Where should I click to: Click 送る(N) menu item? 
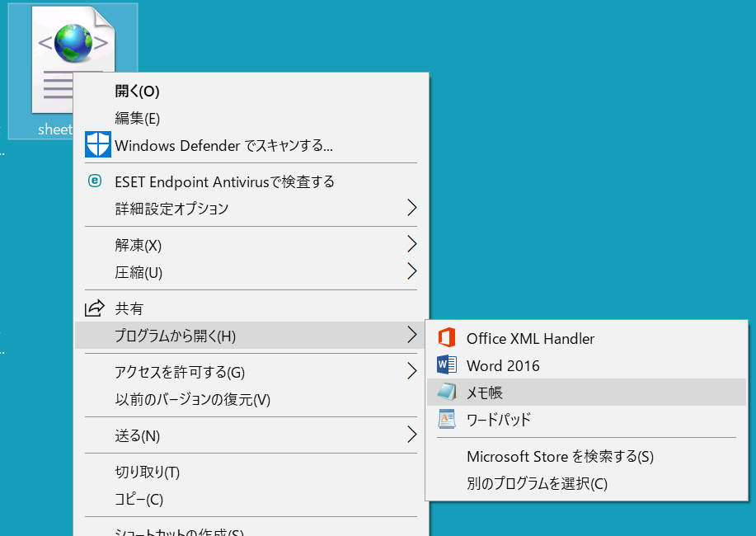251,435
